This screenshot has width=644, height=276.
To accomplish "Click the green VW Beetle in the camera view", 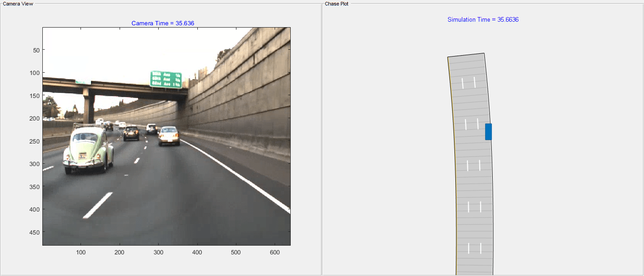I will point(87,147).
